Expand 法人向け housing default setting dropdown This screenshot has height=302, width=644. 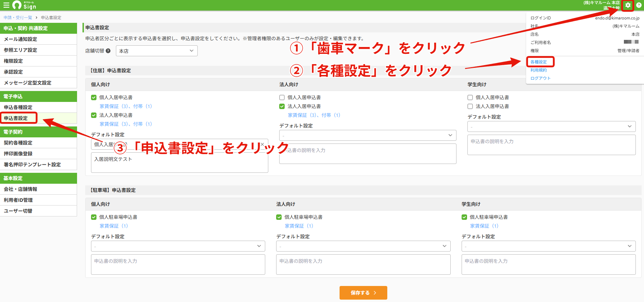[368, 135]
